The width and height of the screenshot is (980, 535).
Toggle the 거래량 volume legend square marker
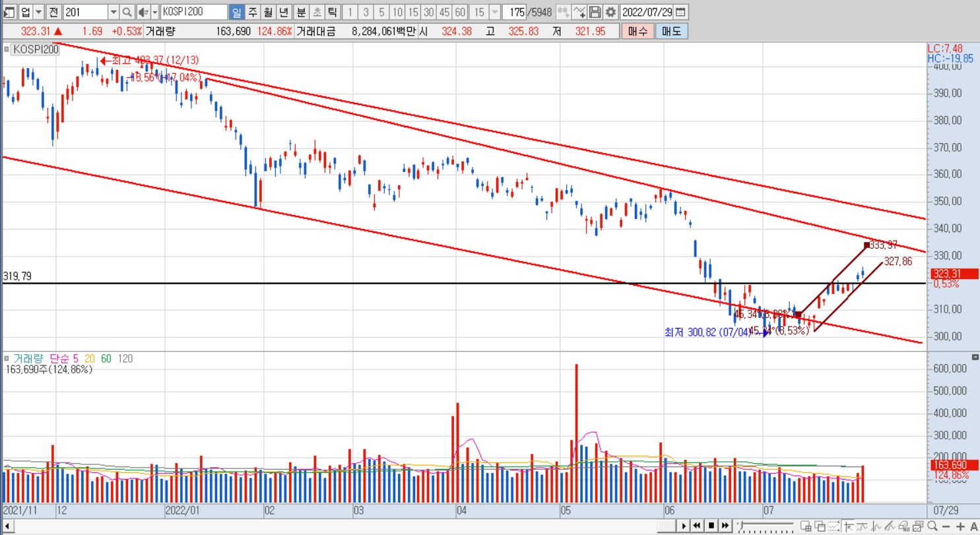7,358
